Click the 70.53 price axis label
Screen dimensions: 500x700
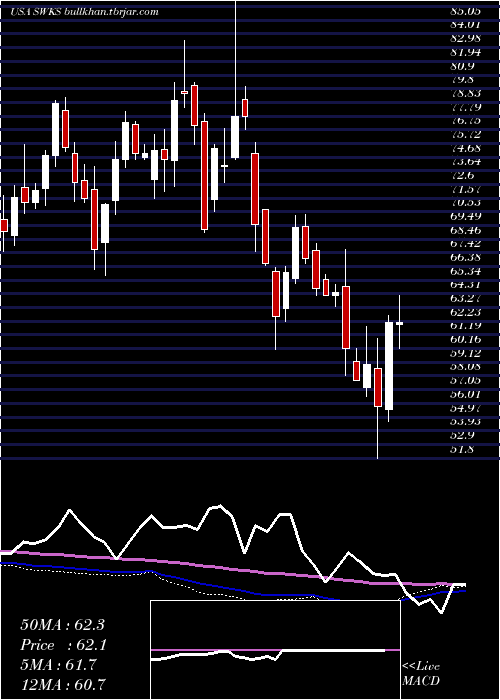click(465, 203)
